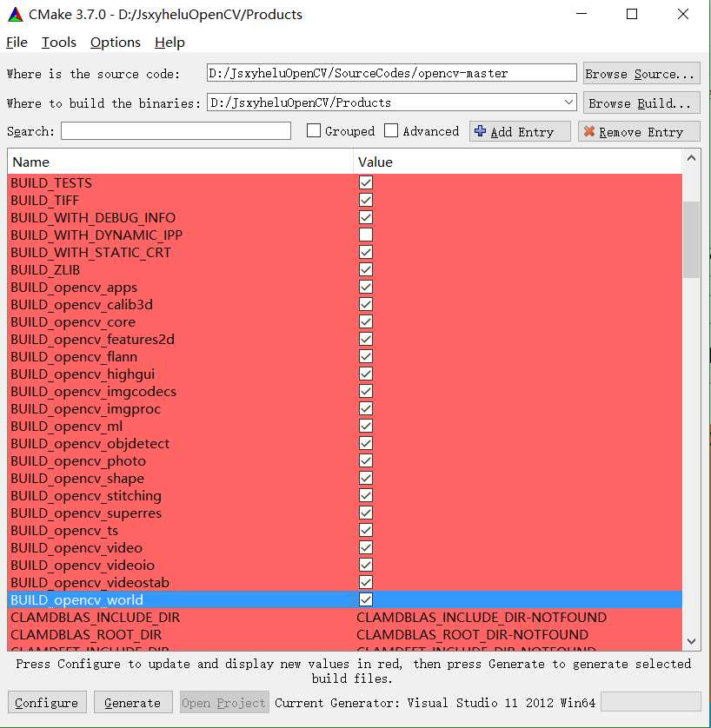The height and width of the screenshot is (728, 711).
Task: Toggle the BUILD_opencv_features2d checkbox
Action: click(366, 339)
